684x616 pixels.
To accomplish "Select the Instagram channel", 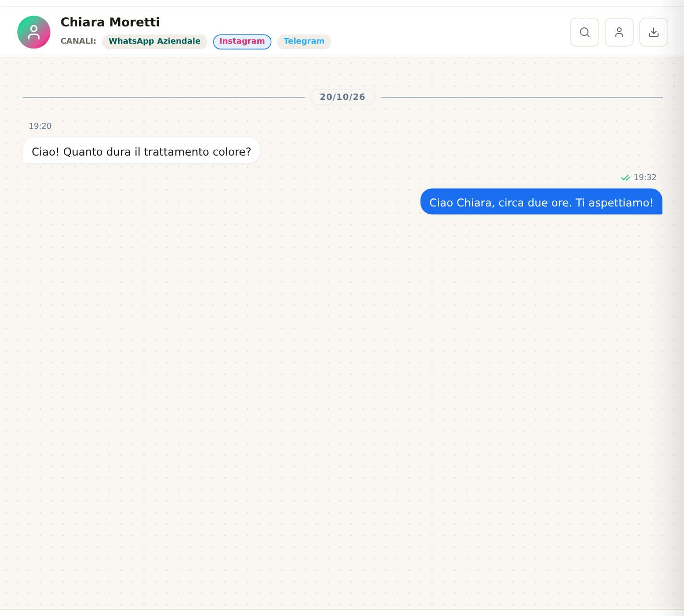I will (x=242, y=41).
